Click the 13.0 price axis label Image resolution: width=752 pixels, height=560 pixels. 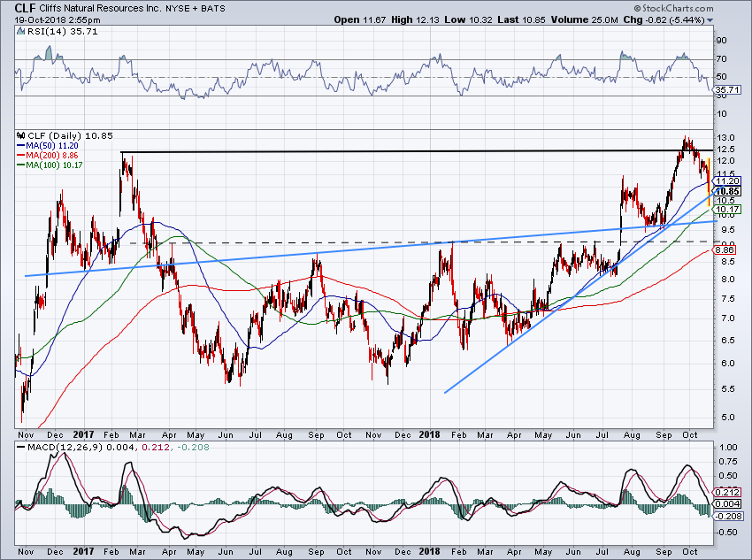tap(725, 138)
